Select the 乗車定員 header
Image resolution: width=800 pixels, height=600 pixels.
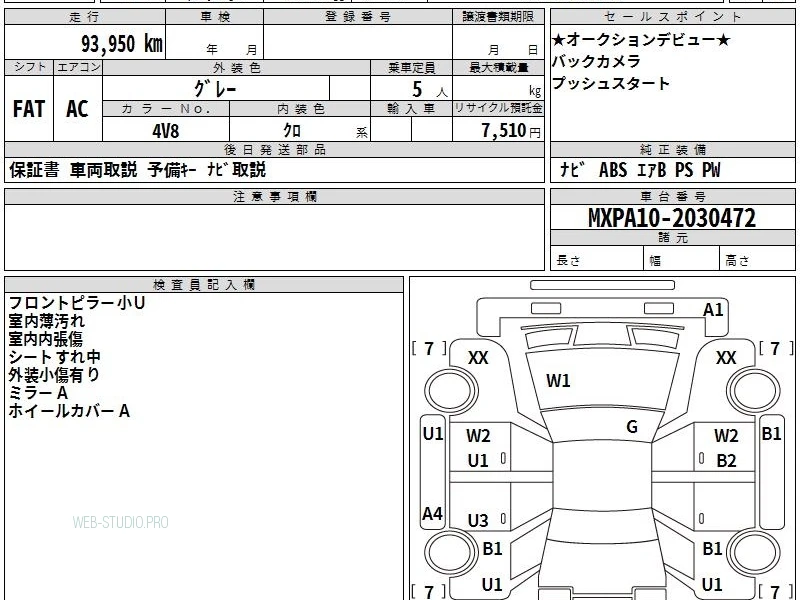pos(411,67)
